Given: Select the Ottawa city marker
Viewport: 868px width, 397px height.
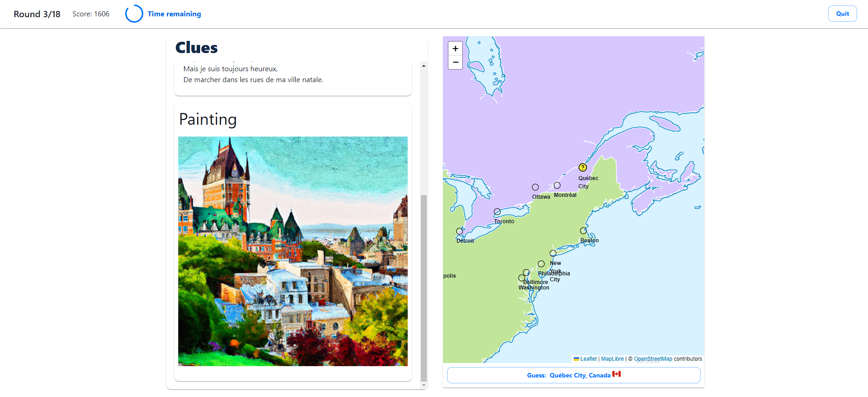Looking at the screenshot, I should 535,187.
